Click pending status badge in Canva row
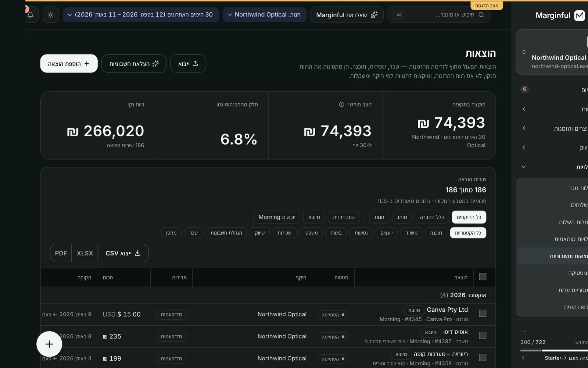This screenshot has width=588, height=368. [x=333, y=315]
